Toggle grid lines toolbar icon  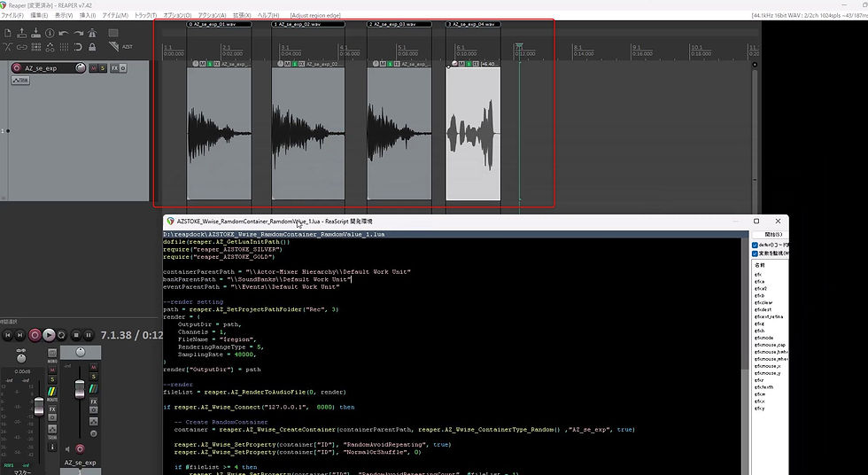coord(64,47)
